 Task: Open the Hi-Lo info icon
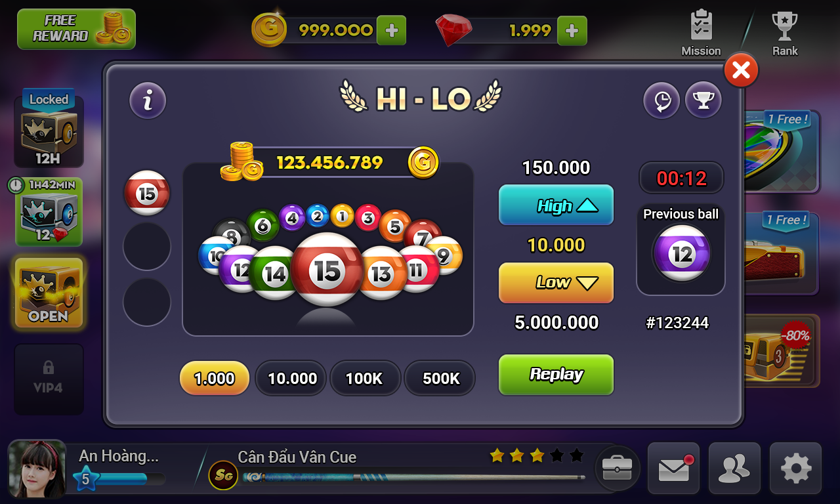pyautogui.click(x=148, y=100)
